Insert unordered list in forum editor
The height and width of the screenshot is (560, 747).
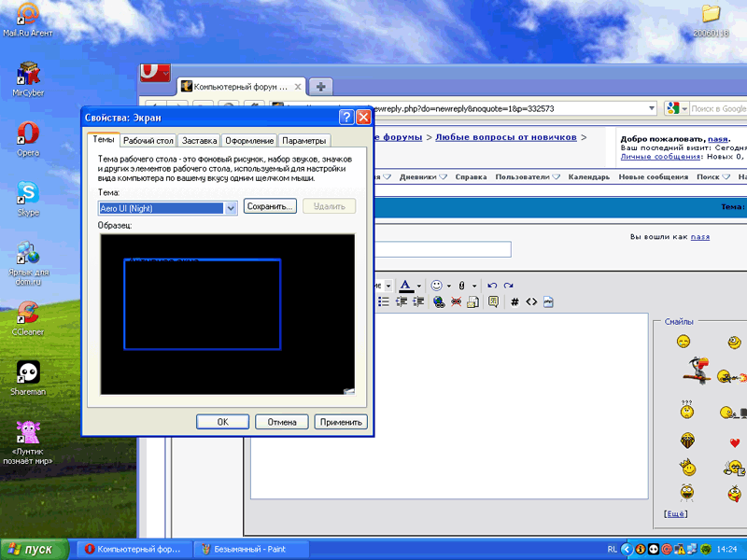point(384,301)
